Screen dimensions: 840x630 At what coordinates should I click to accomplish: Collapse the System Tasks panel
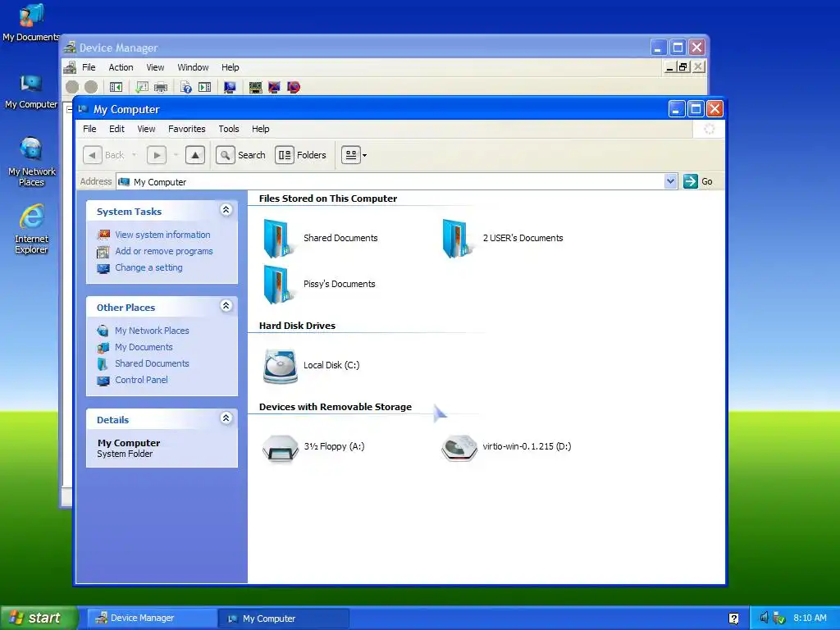coord(226,210)
